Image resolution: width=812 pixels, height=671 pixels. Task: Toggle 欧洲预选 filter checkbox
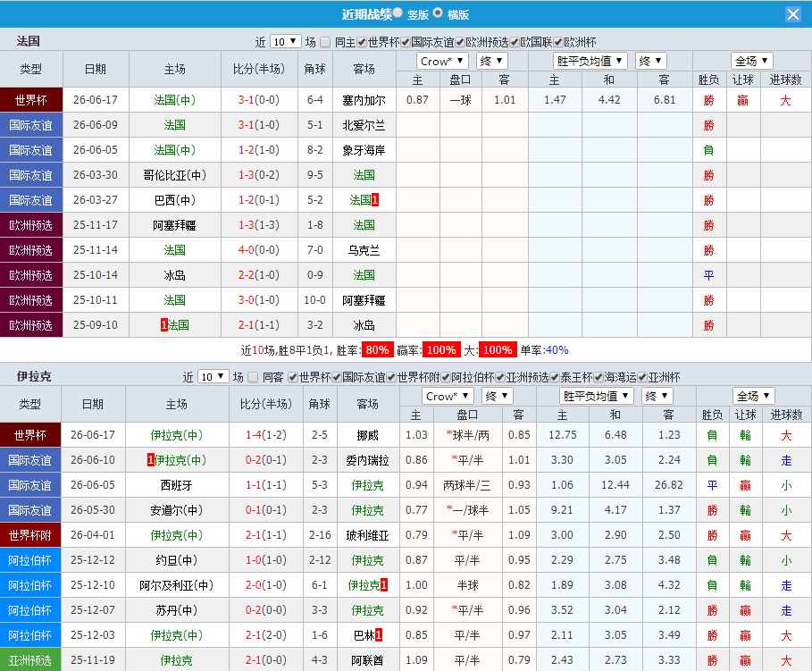point(460,42)
